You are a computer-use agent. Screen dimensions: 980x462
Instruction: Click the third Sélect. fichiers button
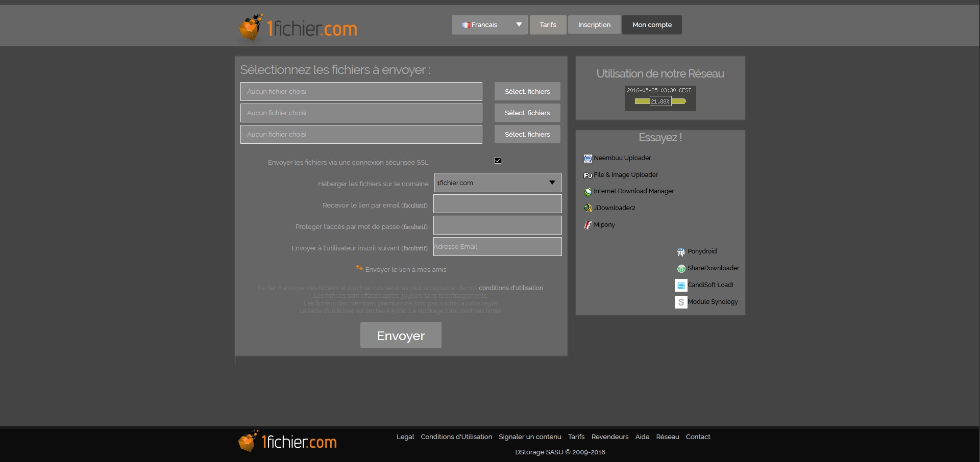pos(527,134)
